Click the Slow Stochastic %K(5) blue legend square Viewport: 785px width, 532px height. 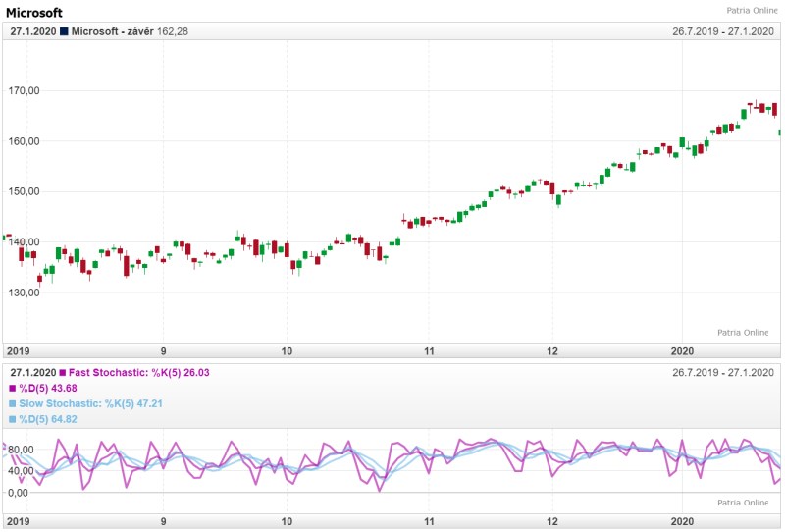(14, 404)
